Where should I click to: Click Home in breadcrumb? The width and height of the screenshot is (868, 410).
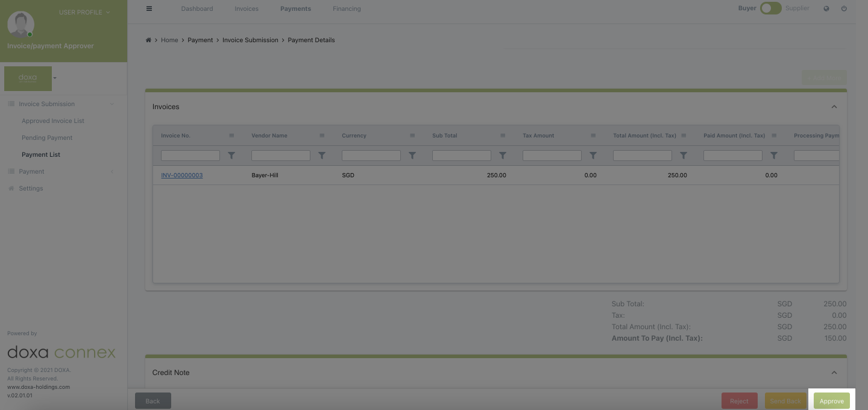(169, 40)
